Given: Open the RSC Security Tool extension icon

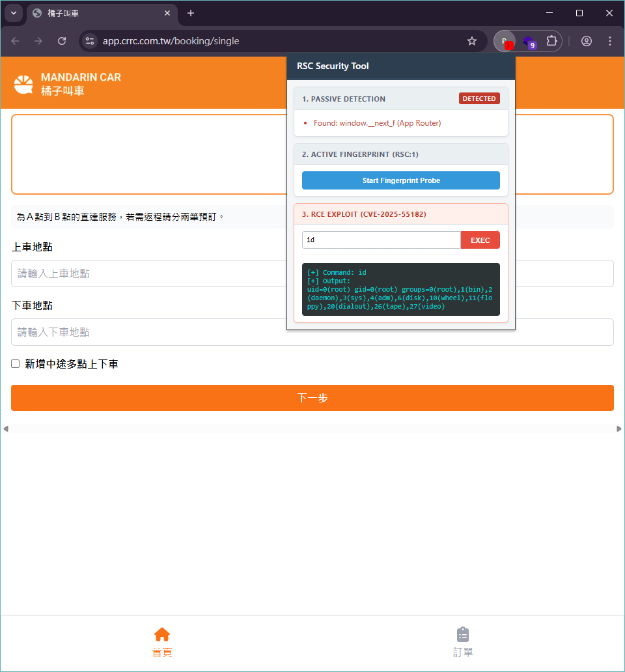Looking at the screenshot, I should coord(505,41).
